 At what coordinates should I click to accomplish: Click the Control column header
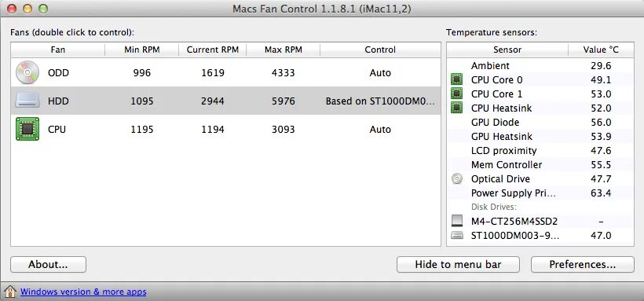click(380, 50)
